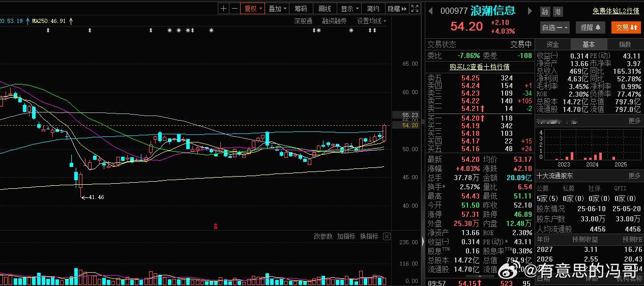Click the 委比 -7.86% value
Viewport: 644px width, 286px height.
pyautogui.click(x=469, y=55)
